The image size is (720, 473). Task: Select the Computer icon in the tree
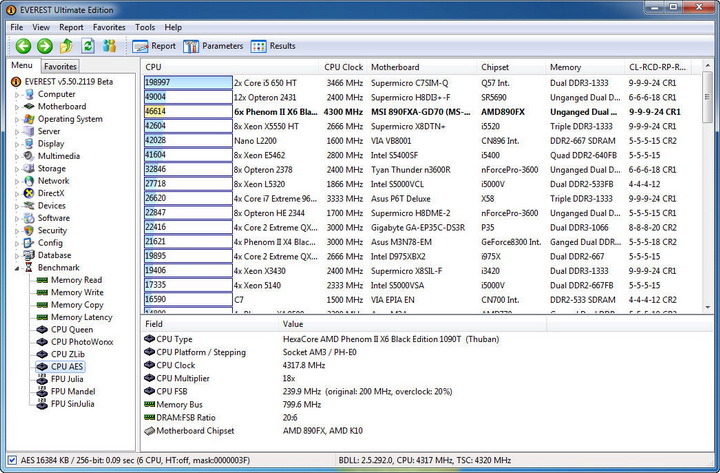click(29, 94)
